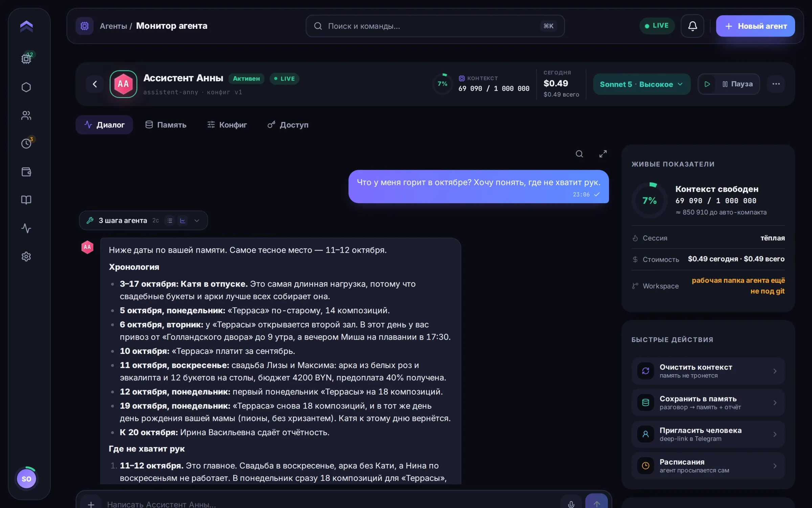Pause the agent with Пауза button

click(x=738, y=84)
